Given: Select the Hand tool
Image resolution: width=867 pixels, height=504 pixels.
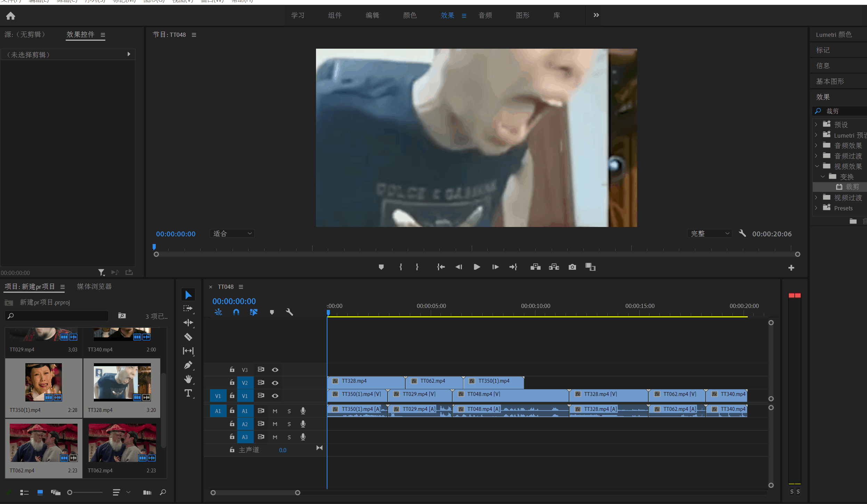Looking at the screenshot, I should click(x=188, y=379).
